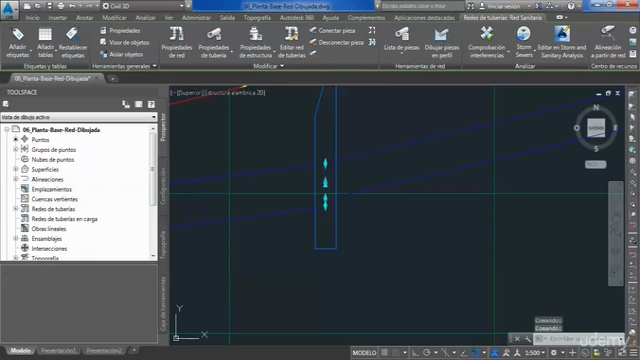Open Propiedades de red

coord(177,42)
